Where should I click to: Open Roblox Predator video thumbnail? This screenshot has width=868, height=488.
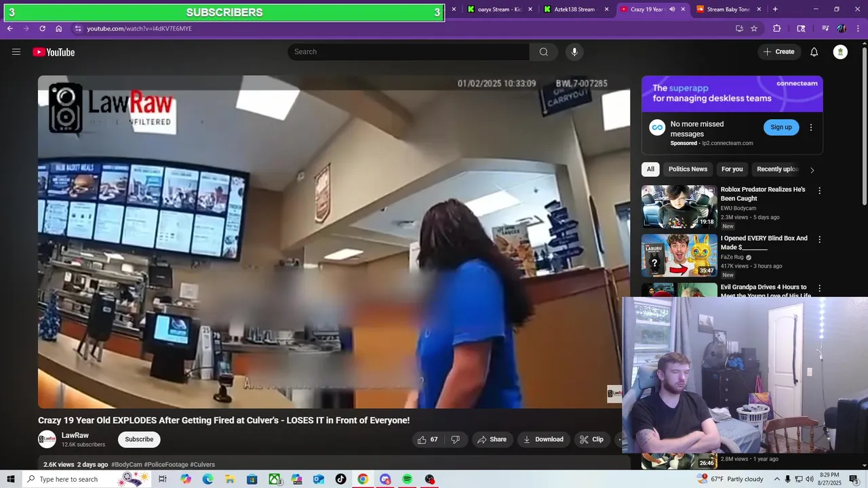coord(679,207)
